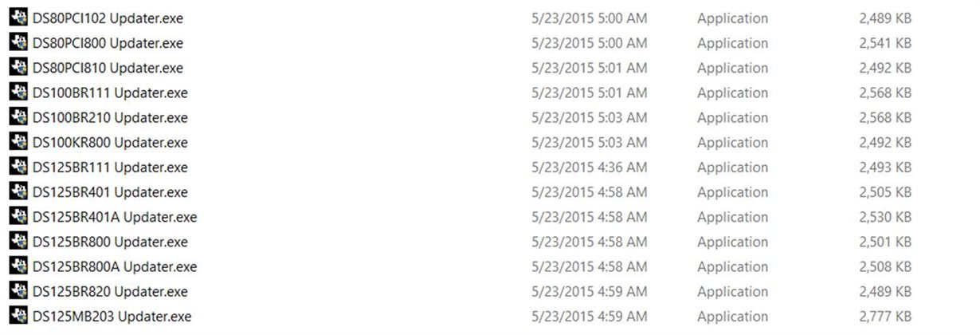Click the icon beside DS80PCI810 Updater.exe
This screenshot has width=980, height=335.
18,67
